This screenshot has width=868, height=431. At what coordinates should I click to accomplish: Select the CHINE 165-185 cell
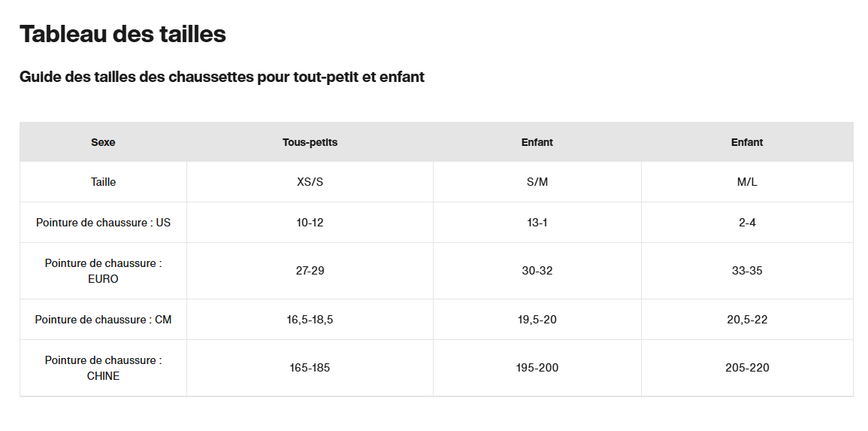(310, 368)
